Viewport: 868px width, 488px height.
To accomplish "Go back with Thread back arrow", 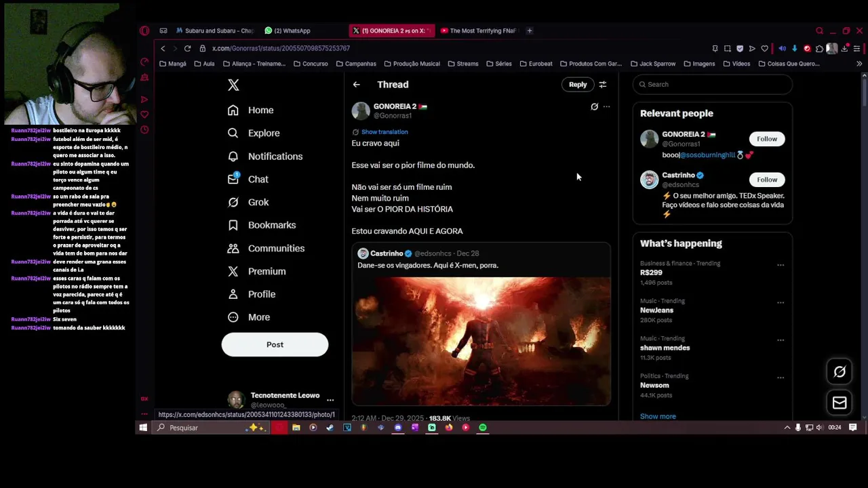I will click(x=356, y=85).
